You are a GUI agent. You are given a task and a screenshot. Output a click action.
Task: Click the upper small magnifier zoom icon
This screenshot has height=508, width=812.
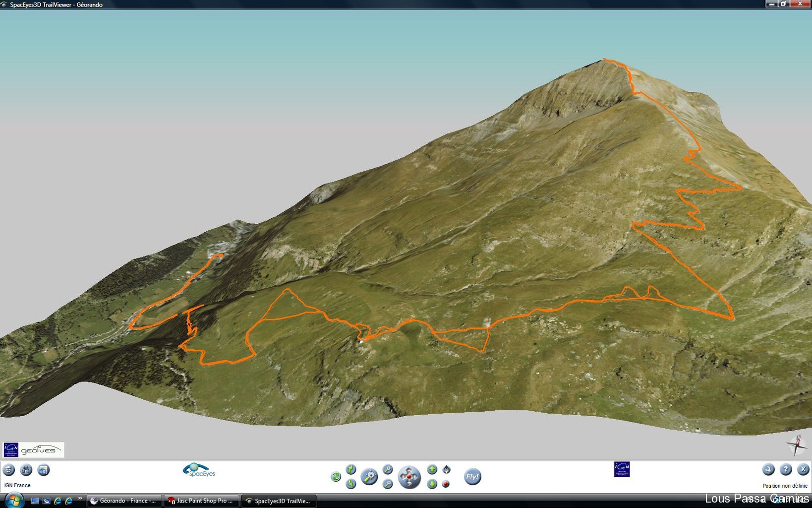coord(388,469)
